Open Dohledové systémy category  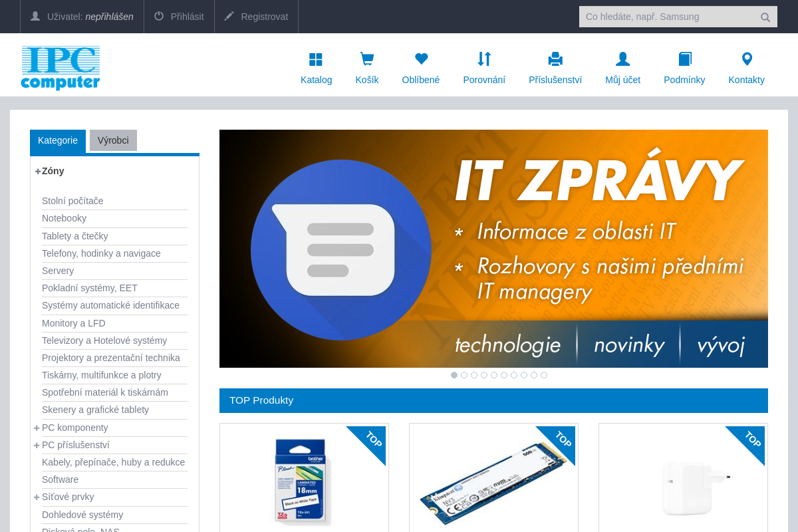click(82, 515)
